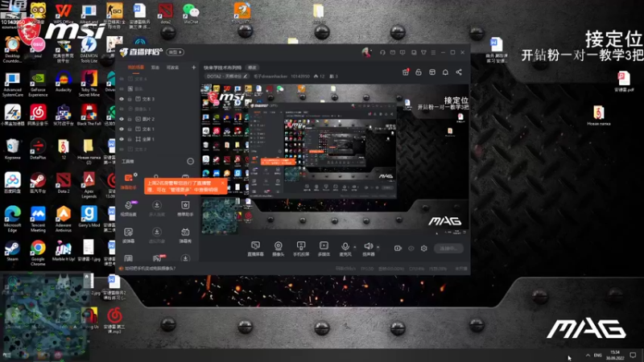Open the 弹幕助手 danmaku assistant tool
Image resolution: width=644 pixels, height=362 pixels.
[129, 181]
